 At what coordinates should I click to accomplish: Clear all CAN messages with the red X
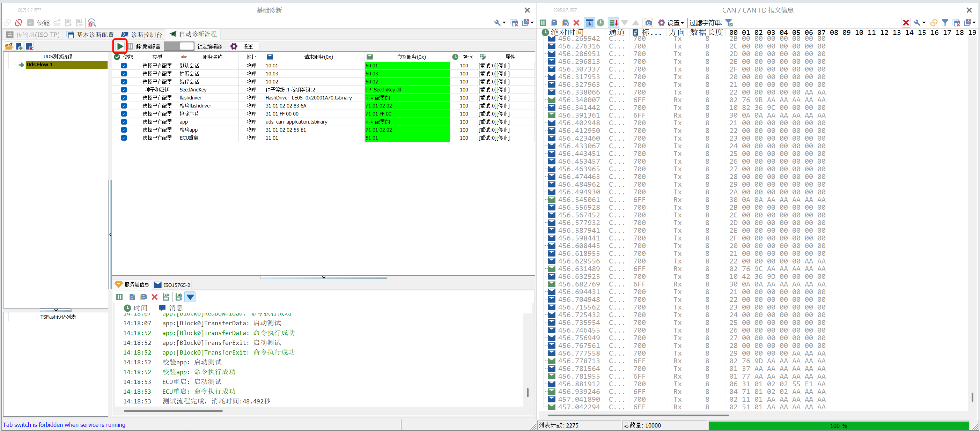click(576, 22)
